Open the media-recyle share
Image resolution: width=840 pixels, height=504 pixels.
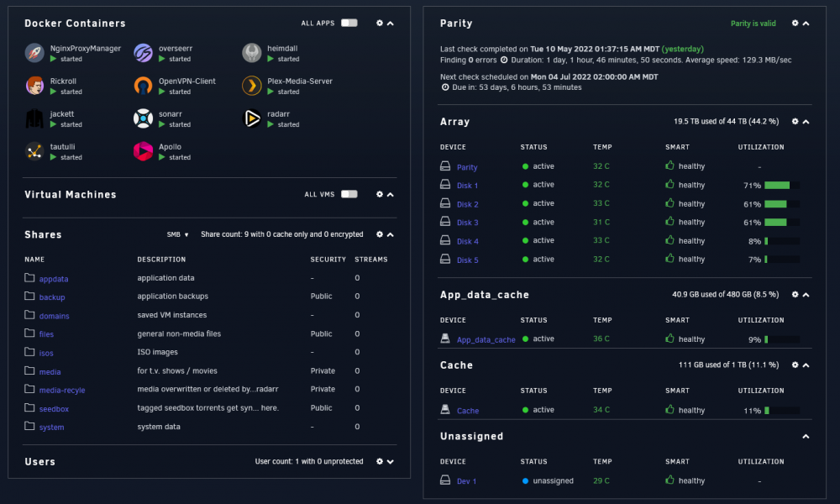tap(62, 391)
